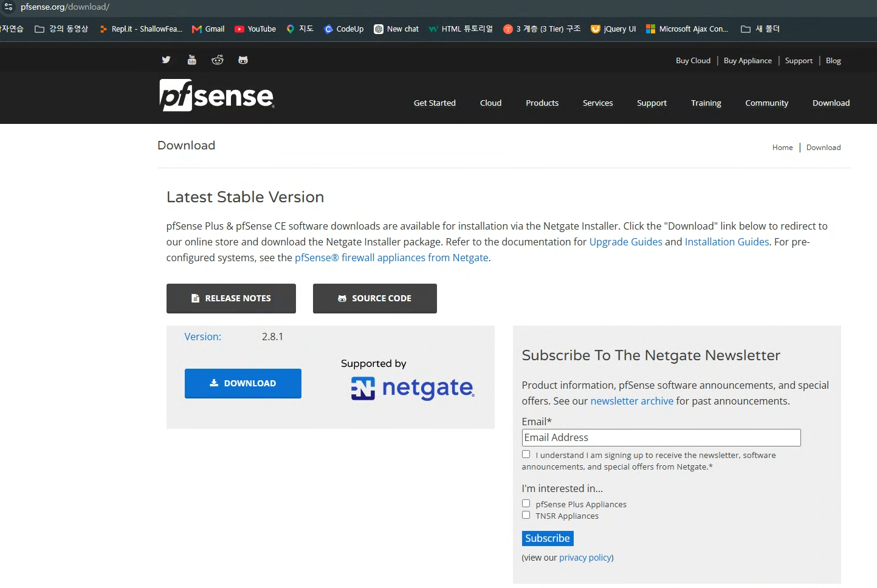877x588 pixels.
Task: Open the New chat bookmark
Action: 396,29
